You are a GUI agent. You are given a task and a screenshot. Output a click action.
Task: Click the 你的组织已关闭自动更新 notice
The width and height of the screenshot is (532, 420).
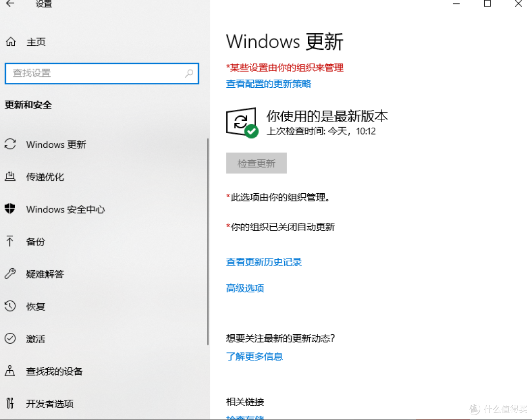(x=281, y=227)
